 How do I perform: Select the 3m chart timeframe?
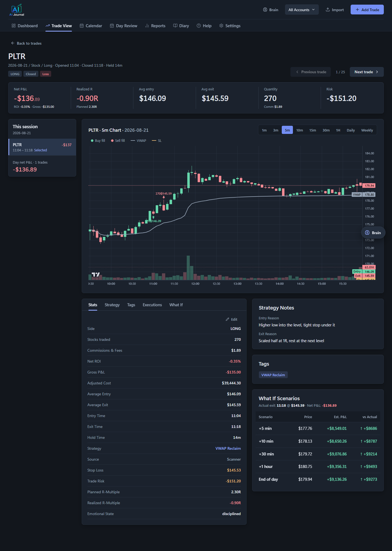pos(275,130)
